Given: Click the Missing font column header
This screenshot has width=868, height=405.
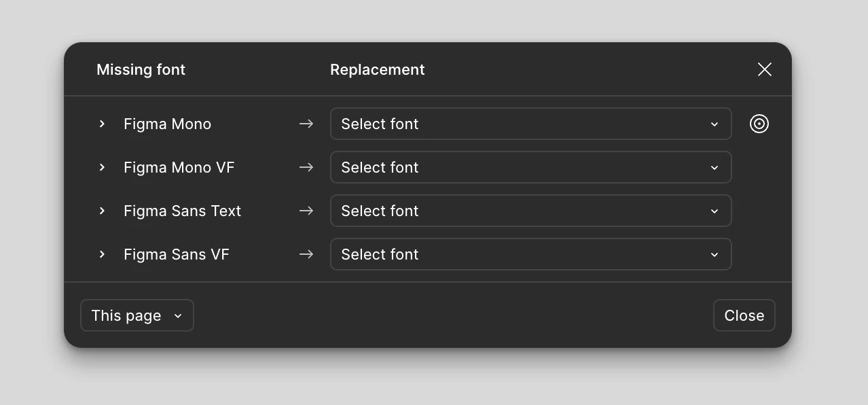Looking at the screenshot, I should [x=141, y=69].
